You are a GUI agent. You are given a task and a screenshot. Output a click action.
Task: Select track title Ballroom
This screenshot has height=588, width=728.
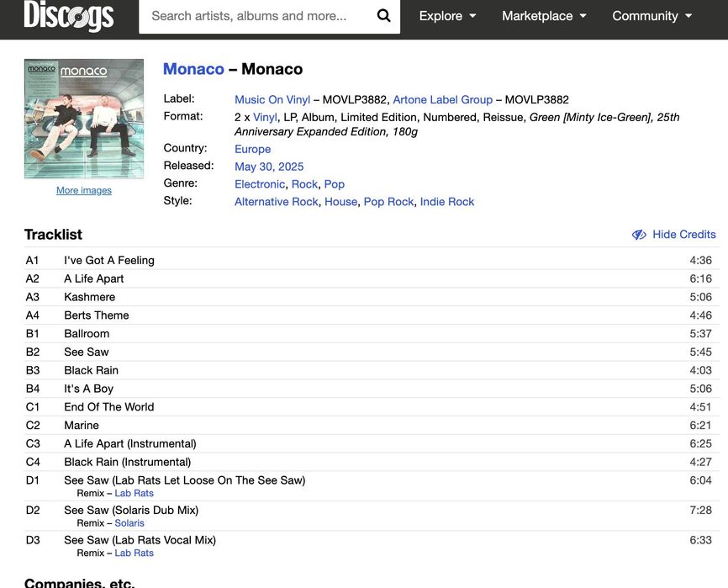coord(87,334)
